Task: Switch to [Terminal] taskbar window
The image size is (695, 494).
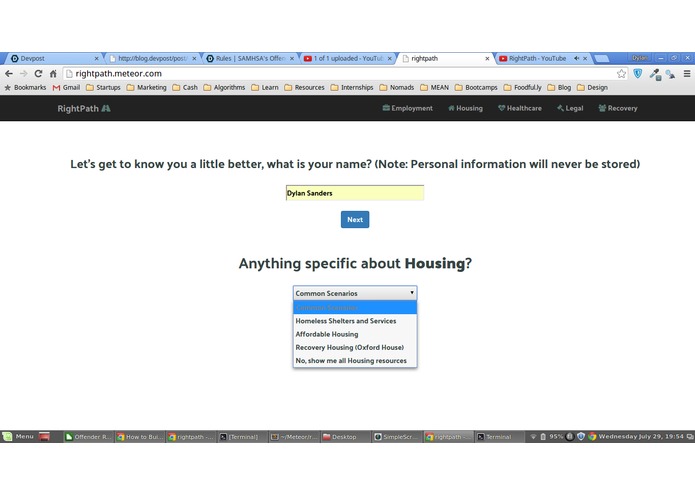Action: pos(243,437)
